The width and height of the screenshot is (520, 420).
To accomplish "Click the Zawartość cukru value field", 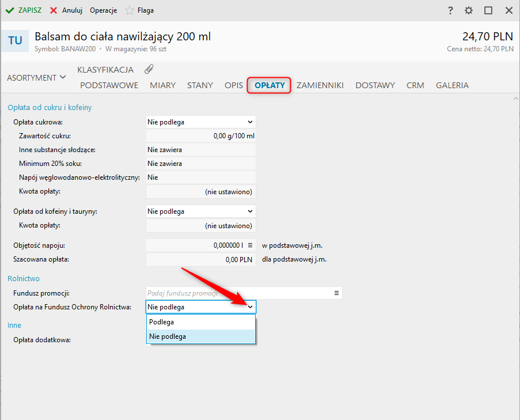I will pos(200,136).
